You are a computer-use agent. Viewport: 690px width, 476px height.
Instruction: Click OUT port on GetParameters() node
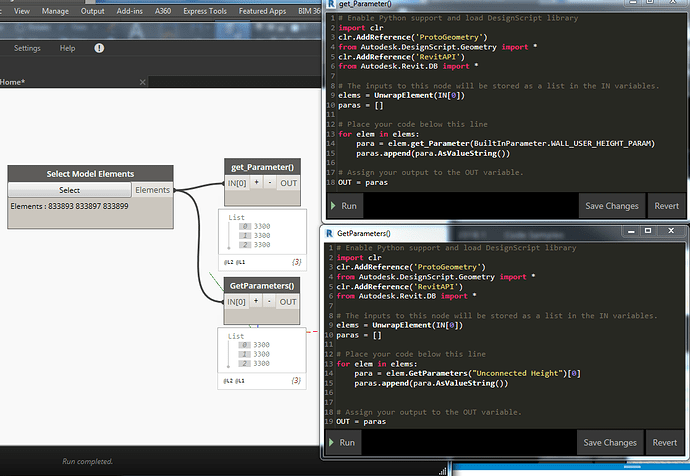pos(288,302)
